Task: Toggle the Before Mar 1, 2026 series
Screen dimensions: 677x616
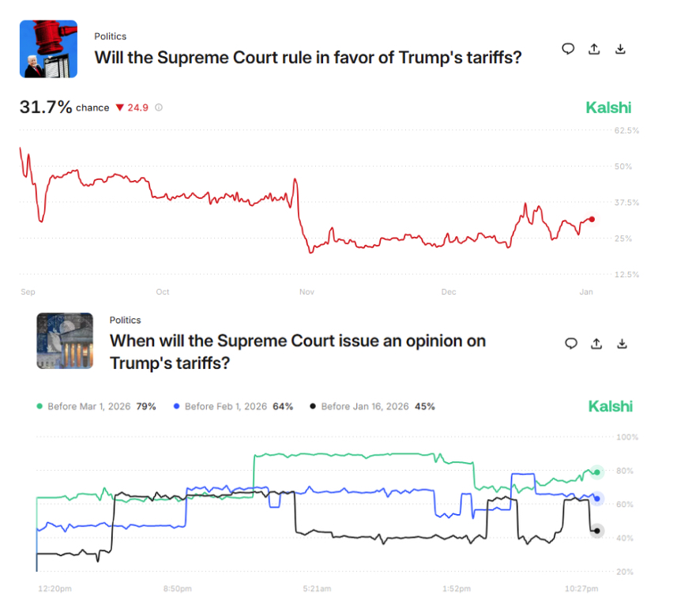Action: pos(96,407)
